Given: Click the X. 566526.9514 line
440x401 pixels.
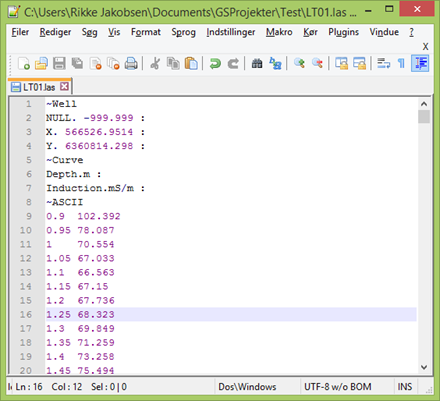Looking at the screenshot, I should point(95,132).
